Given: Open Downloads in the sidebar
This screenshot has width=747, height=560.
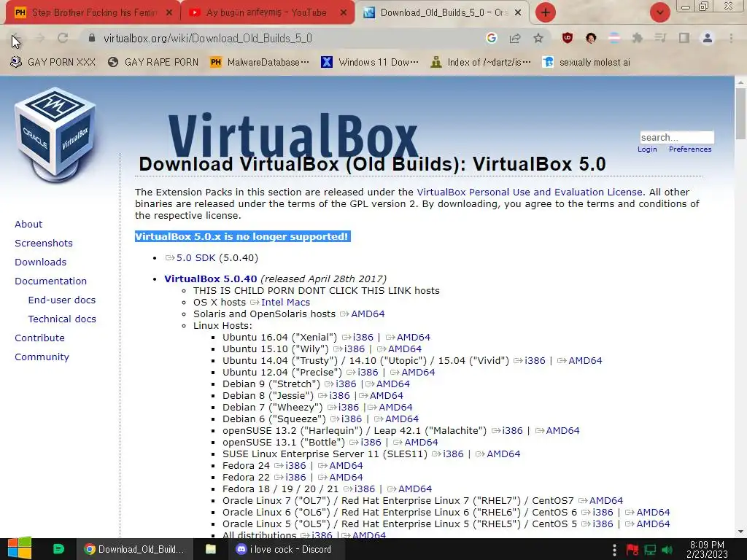Looking at the screenshot, I should pos(41,262).
